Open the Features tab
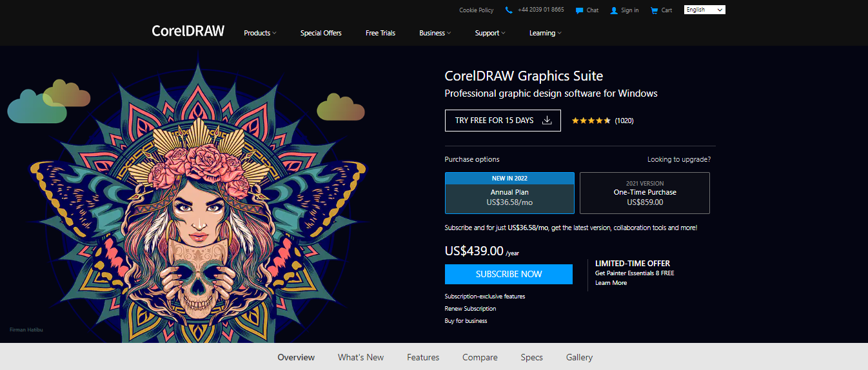Viewport: 868px width, 370px height. click(x=423, y=357)
